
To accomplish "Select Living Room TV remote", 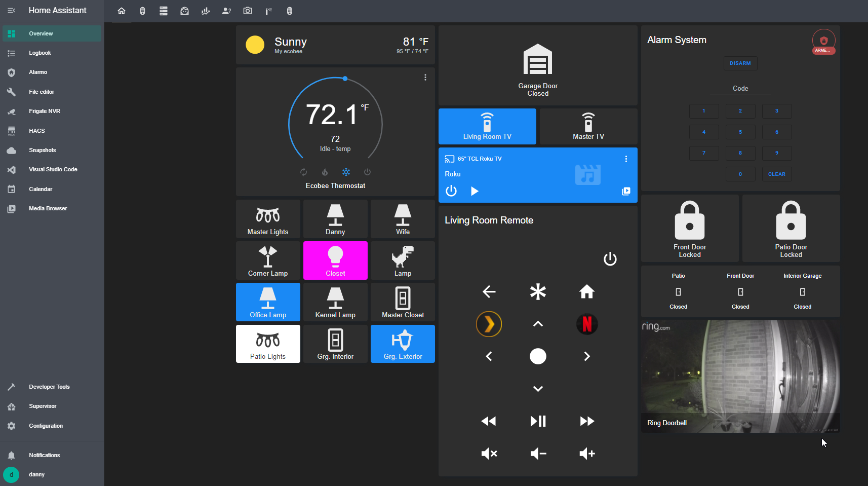I will pos(487,126).
